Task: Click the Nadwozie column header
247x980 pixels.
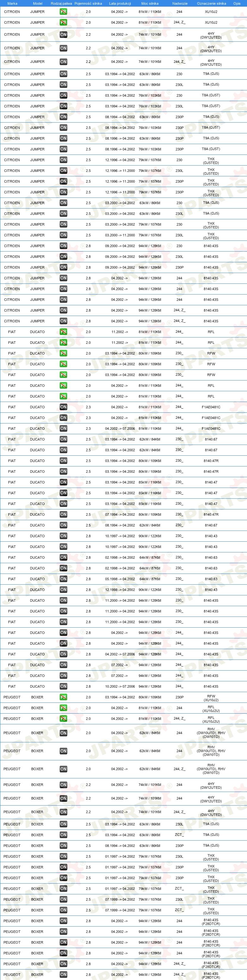Action: (180, 3)
